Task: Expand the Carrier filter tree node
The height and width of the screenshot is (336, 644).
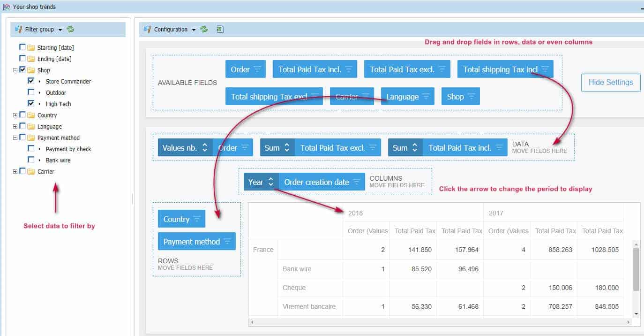Action: (15, 171)
